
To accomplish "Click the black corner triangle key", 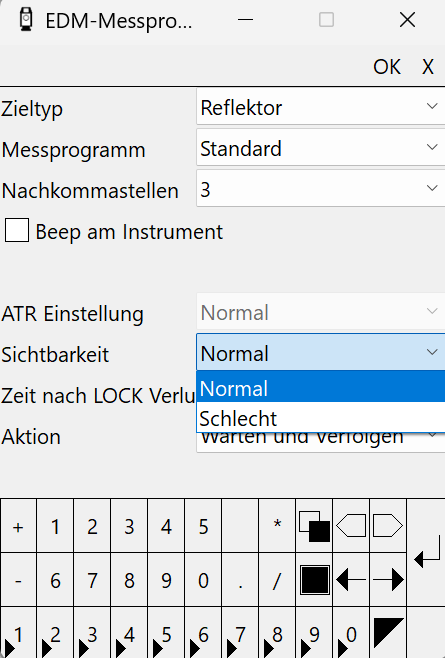I will (x=388, y=633).
